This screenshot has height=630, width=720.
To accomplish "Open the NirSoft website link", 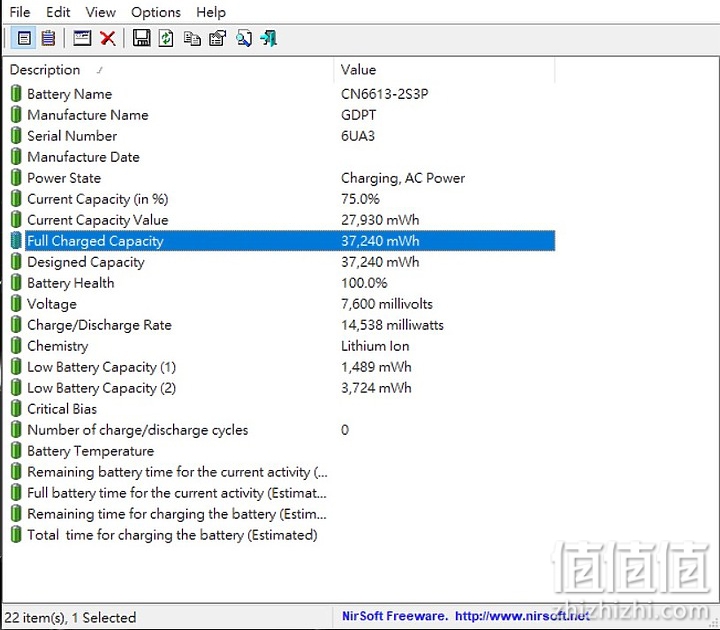I will point(523,616).
